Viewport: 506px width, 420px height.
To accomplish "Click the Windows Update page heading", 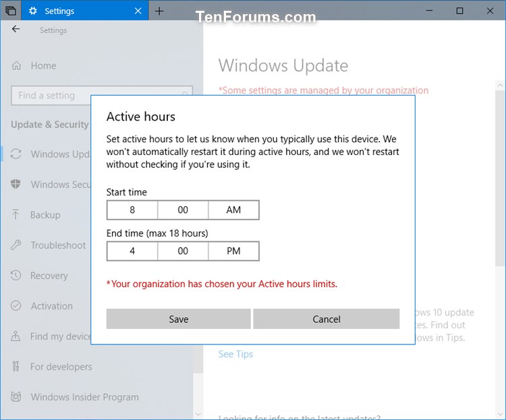I will pos(283,66).
